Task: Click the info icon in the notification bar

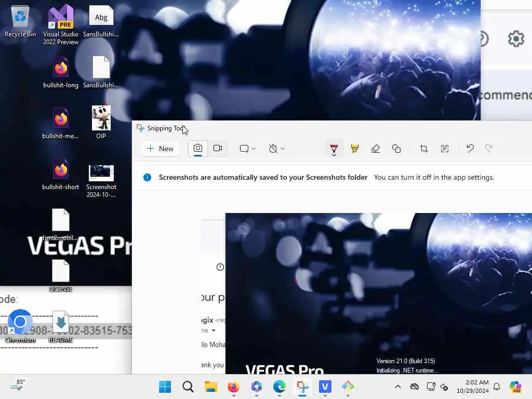Action: pos(147,178)
